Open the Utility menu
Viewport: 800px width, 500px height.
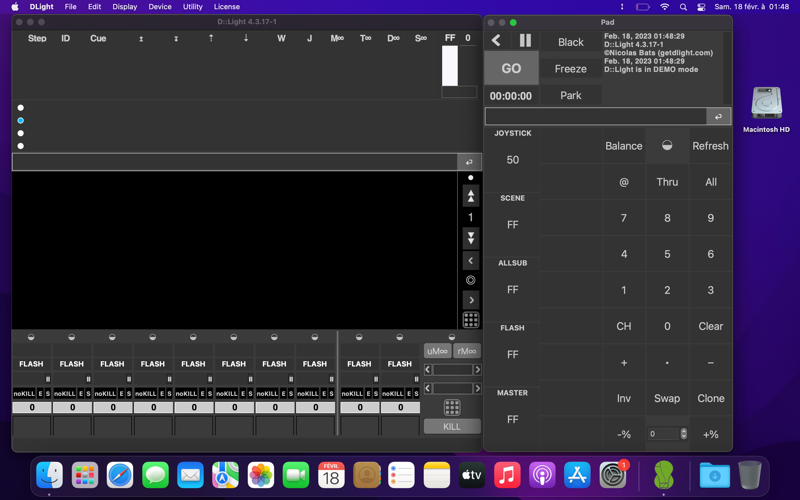192,7
